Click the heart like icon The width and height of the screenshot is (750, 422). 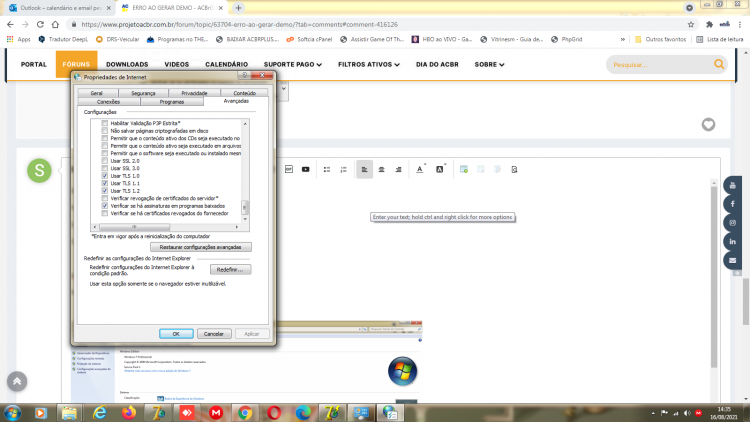point(708,125)
